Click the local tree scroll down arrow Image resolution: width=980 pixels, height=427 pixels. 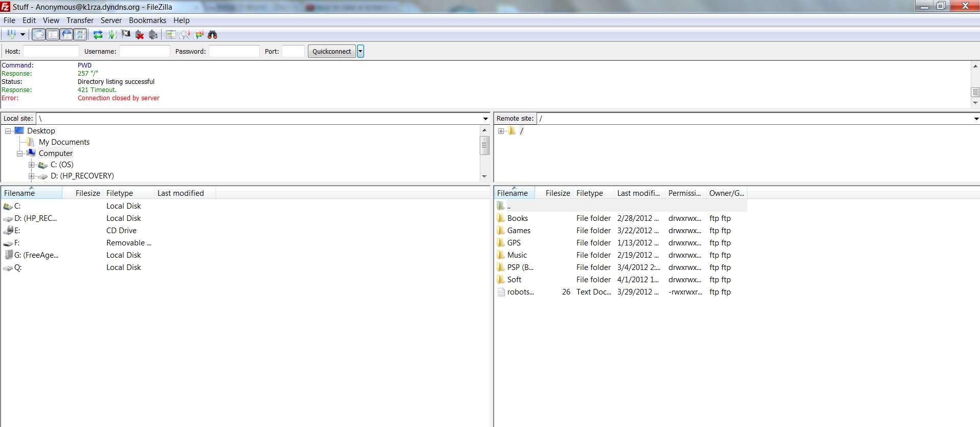484,176
